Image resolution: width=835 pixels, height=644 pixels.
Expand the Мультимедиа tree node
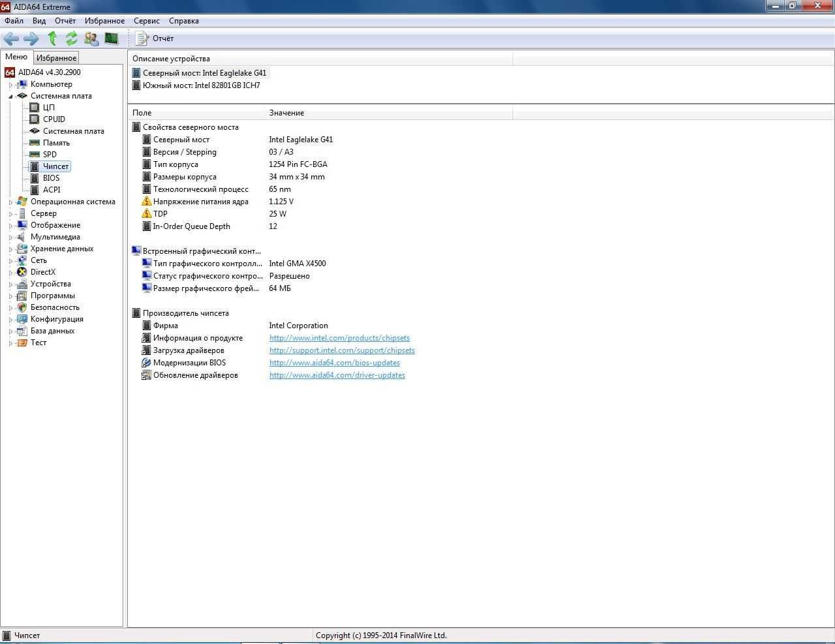pos(10,238)
